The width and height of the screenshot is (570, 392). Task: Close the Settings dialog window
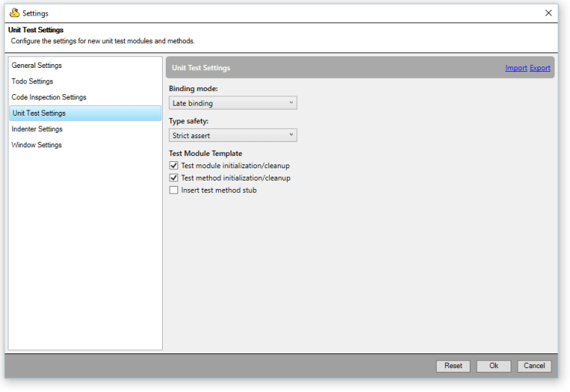[x=548, y=13]
